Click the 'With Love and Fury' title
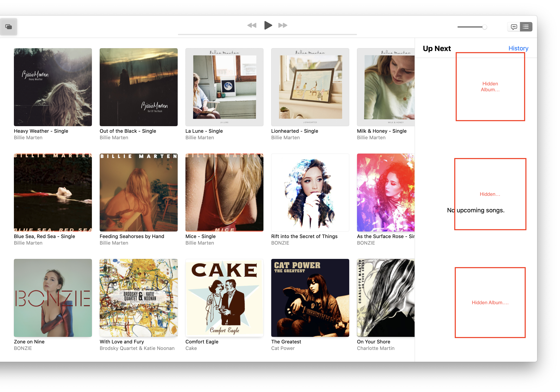This screenshot has width=560, height=392. point(122,342)
